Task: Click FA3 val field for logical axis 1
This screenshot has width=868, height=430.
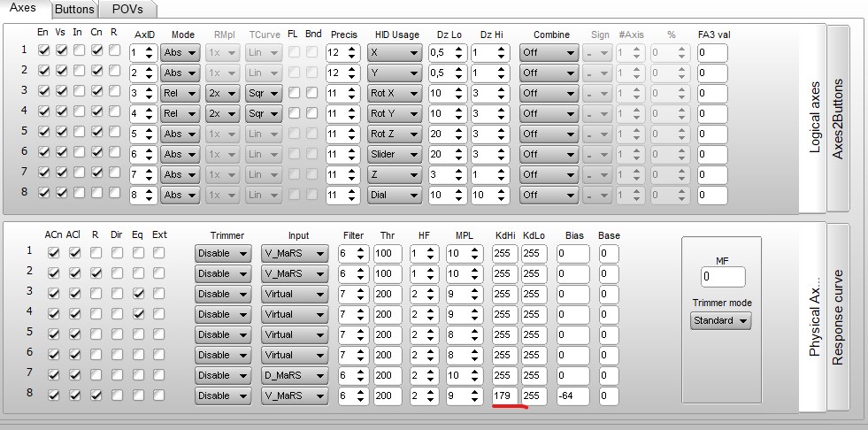Action: [x=712, y=52]
